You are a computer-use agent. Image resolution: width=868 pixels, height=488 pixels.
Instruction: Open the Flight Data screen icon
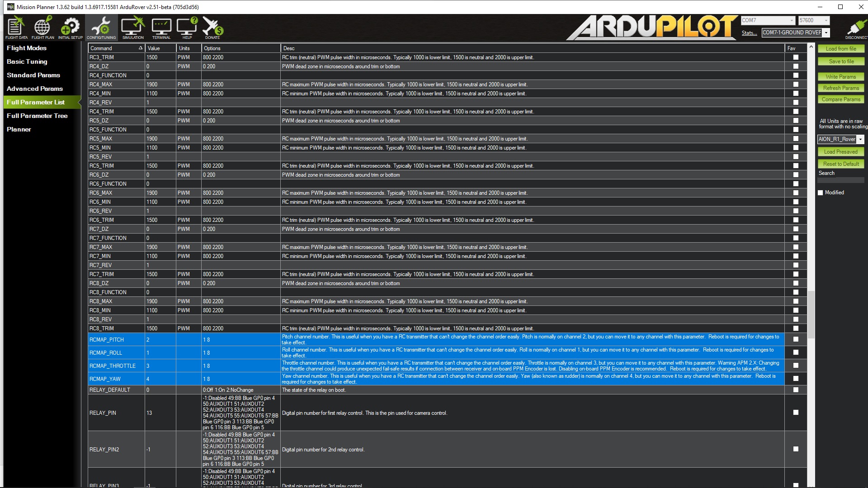click(x=16, y=27)
